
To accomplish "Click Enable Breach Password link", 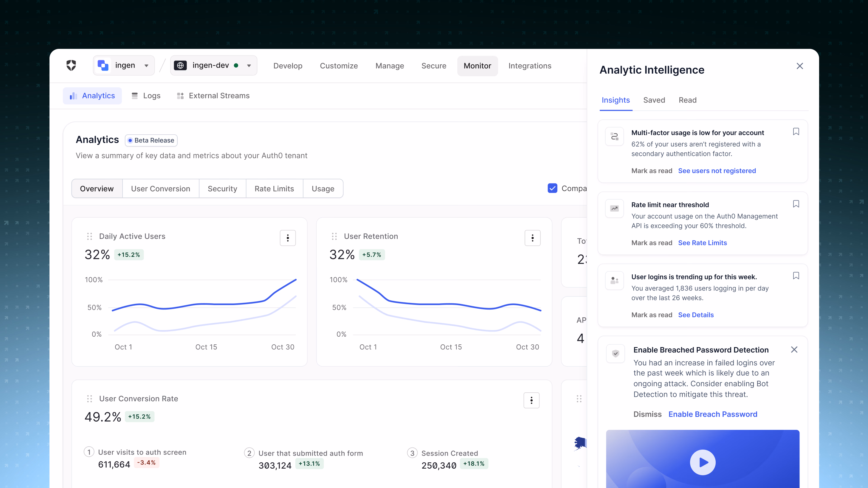I will 713,414.
